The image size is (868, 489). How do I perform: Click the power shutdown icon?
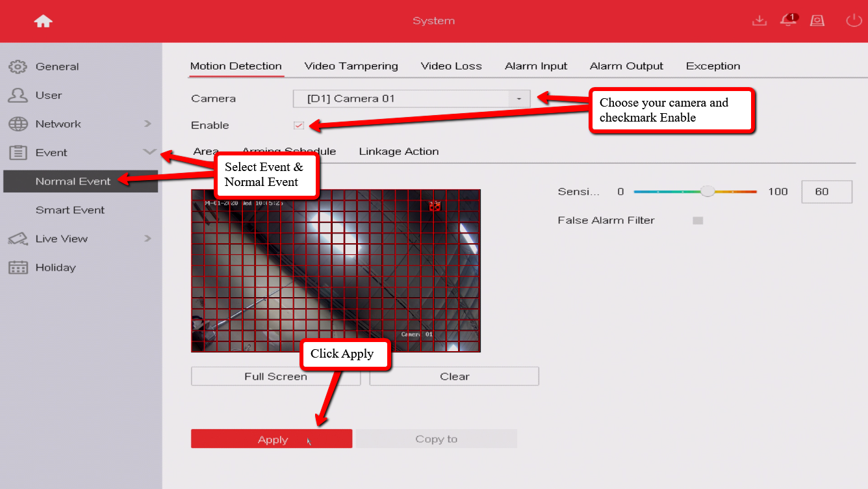[853, 21]
